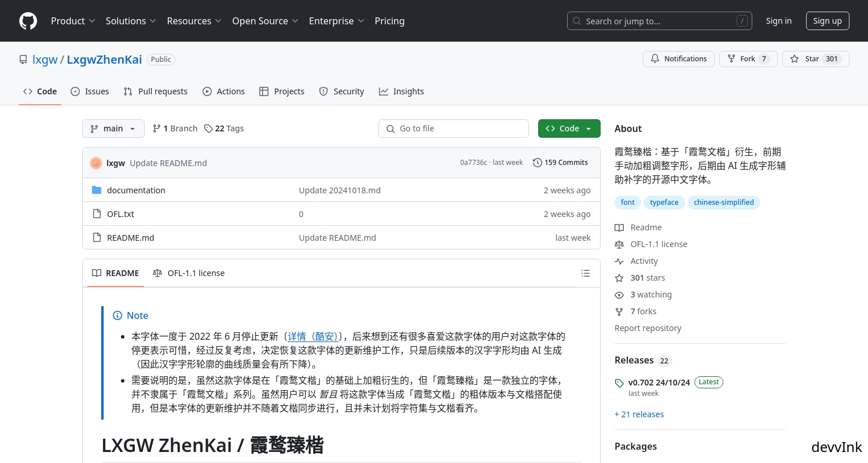Open the chinese-simplified topic tag
The height and width of the screenshot is (463, 868).
click(724, 203)
